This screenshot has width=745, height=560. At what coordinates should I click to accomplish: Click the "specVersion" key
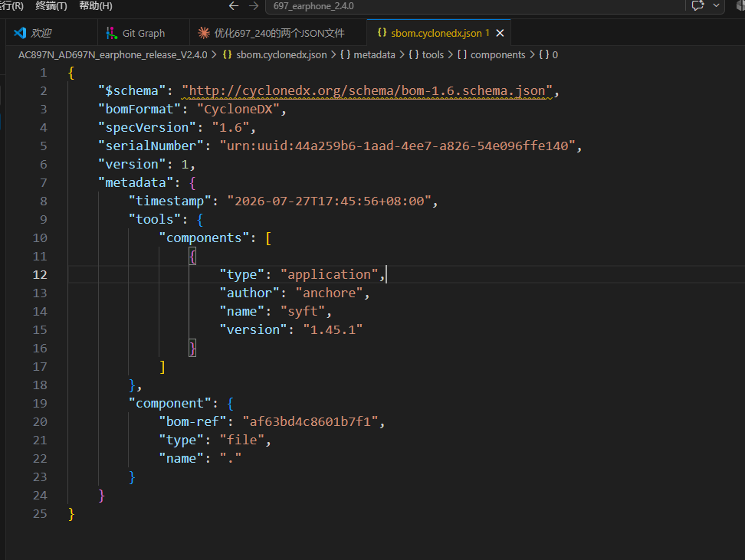147,128
